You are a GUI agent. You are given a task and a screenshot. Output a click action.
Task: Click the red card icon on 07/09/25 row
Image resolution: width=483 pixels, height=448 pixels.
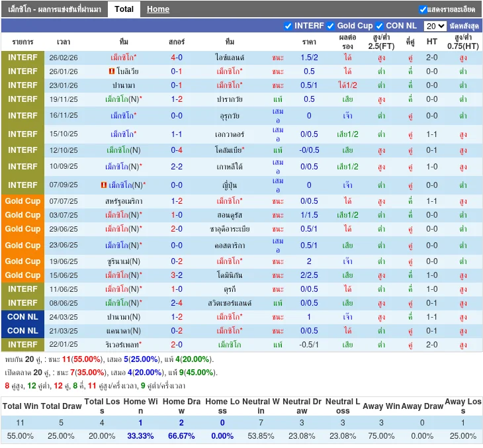pos(104,185)
